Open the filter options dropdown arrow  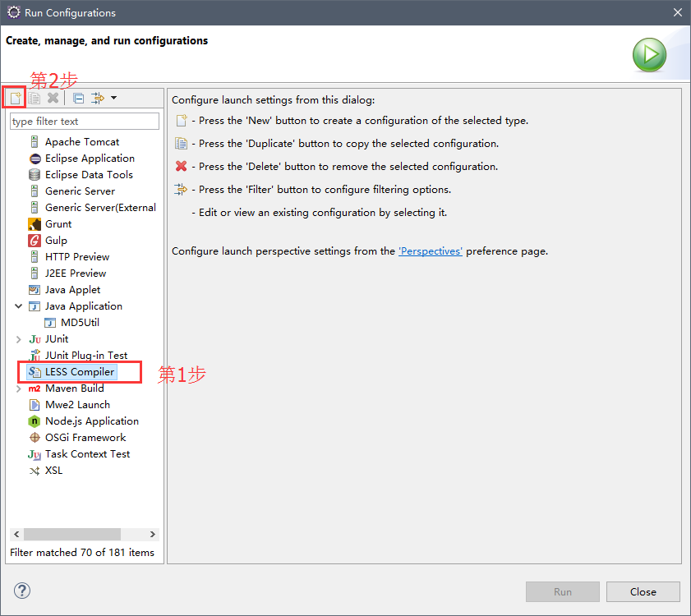[113, 98]
